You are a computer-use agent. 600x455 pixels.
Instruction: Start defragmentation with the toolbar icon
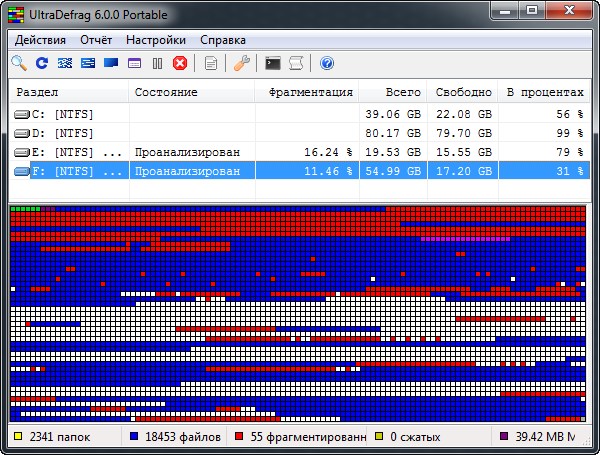65,63
